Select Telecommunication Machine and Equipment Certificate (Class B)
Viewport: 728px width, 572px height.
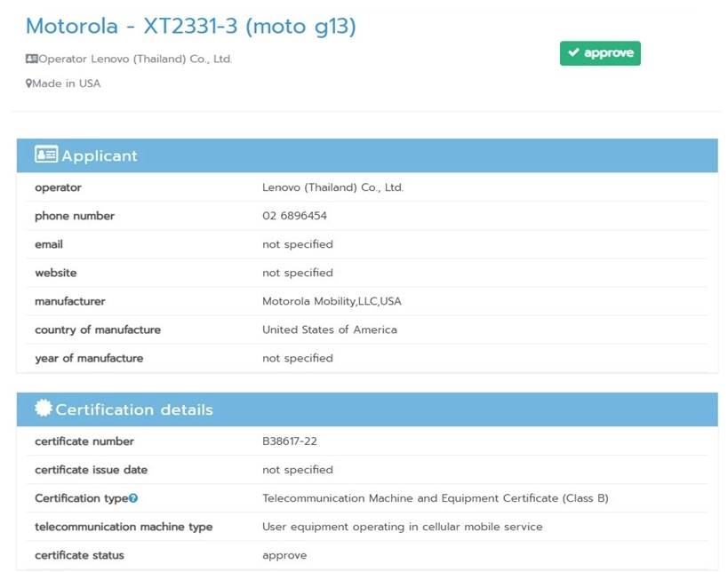pyautogui.click(x=436, y=498)
